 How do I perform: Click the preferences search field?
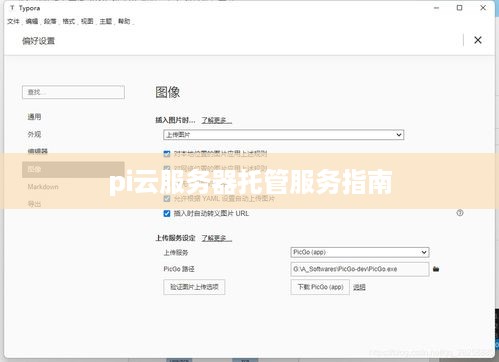click(x=73, y=92)
